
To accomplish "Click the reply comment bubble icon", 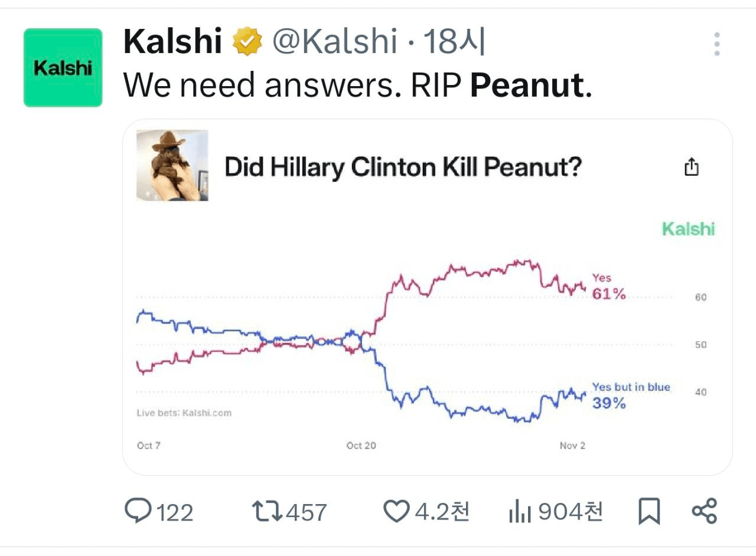I will click(x=138, y=511).
